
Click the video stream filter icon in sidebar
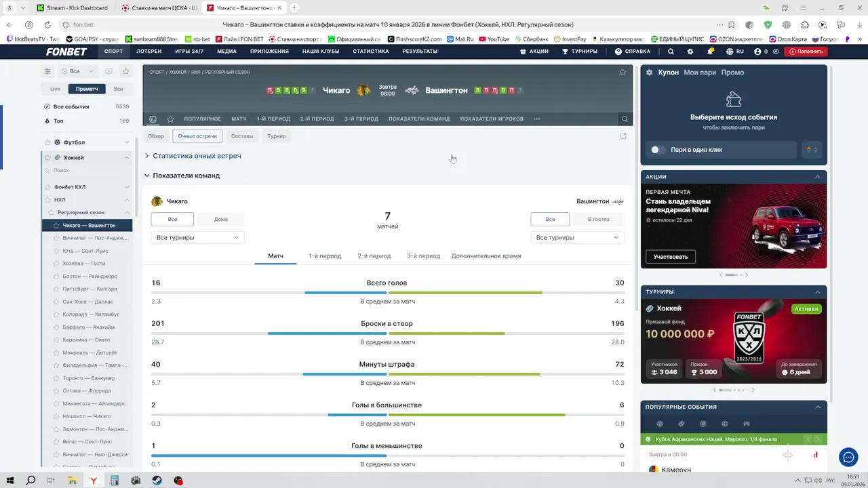coord(108,71)
